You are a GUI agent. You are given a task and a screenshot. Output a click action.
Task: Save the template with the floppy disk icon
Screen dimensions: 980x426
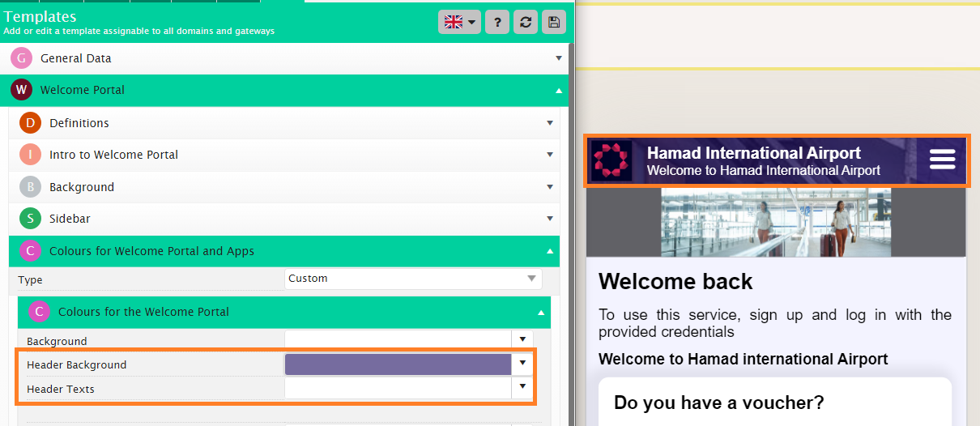[554, 22]
